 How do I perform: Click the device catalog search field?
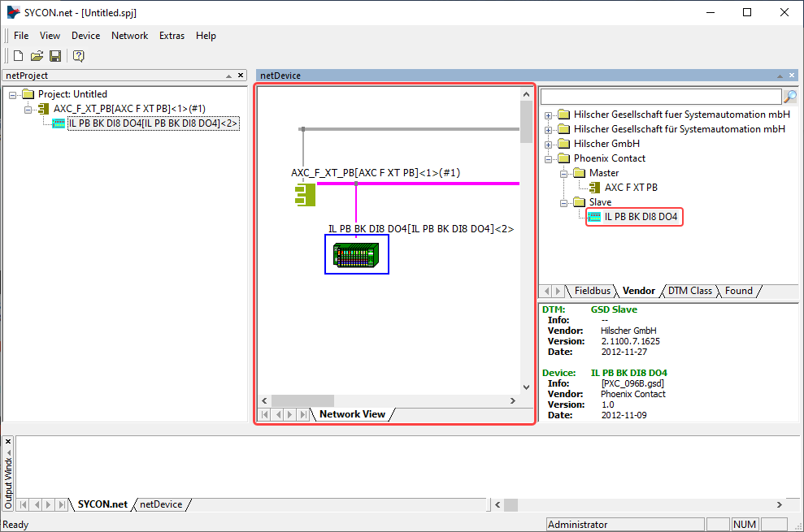[661, 97]
